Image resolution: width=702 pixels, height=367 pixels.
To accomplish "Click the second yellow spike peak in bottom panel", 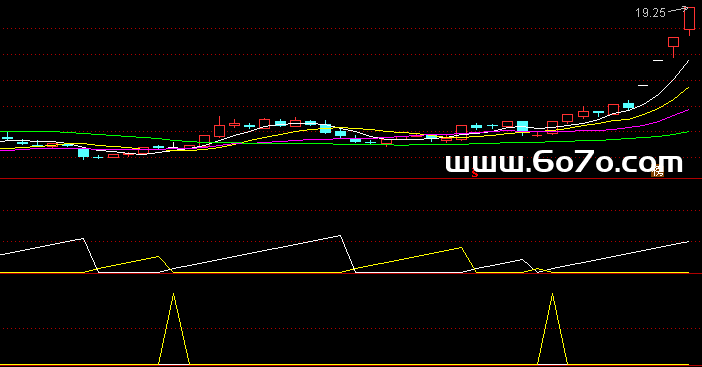I will click(552, 294).
